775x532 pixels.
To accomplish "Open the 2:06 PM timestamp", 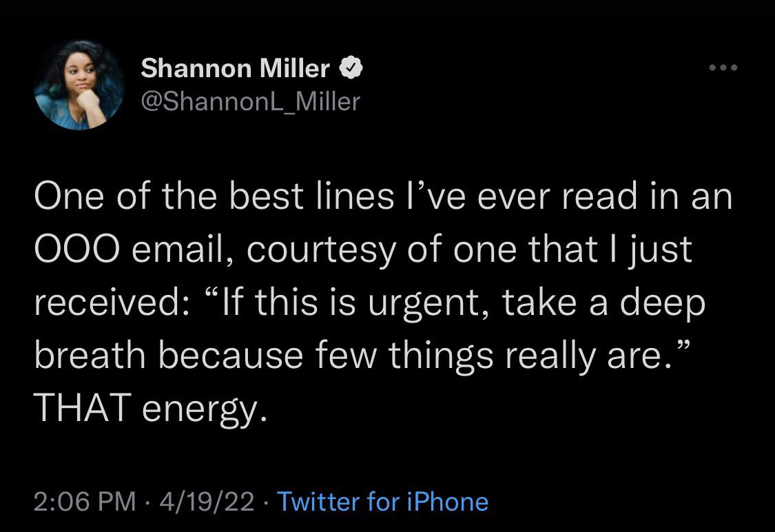I will click(x=85, y=502).
